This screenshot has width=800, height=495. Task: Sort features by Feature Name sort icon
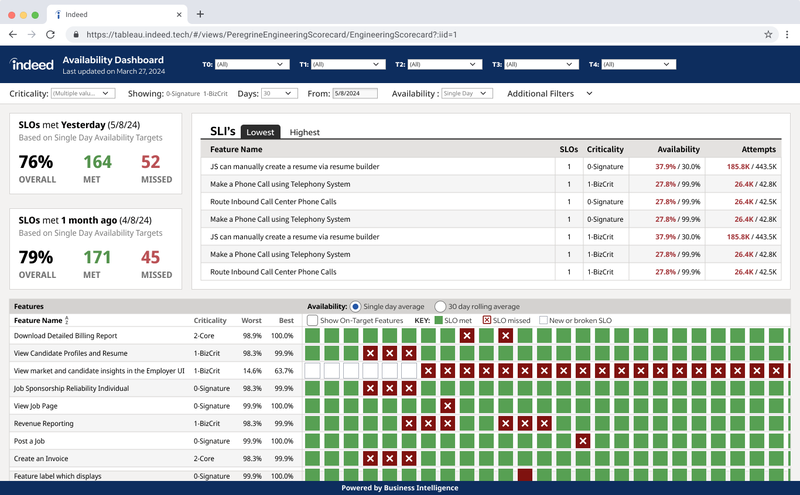pyautogui.click(x=67, y=320)
